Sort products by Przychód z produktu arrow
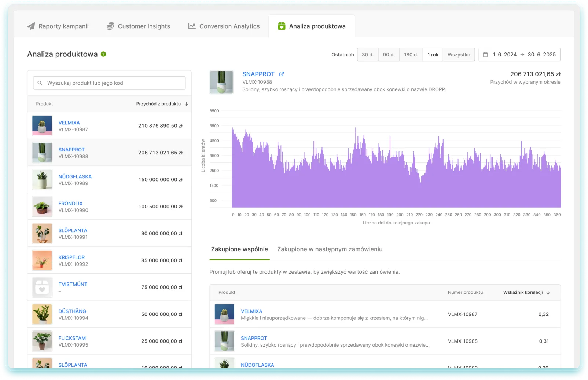 click(186, 103)
